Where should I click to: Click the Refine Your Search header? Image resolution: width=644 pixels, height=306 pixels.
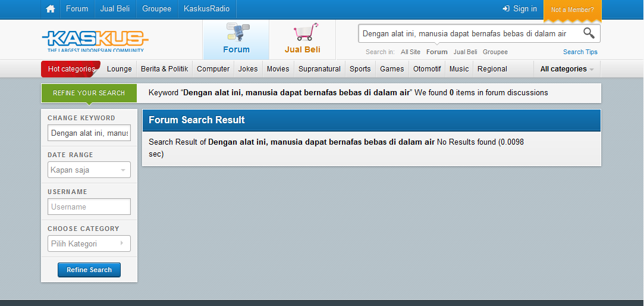pos(89,93)
